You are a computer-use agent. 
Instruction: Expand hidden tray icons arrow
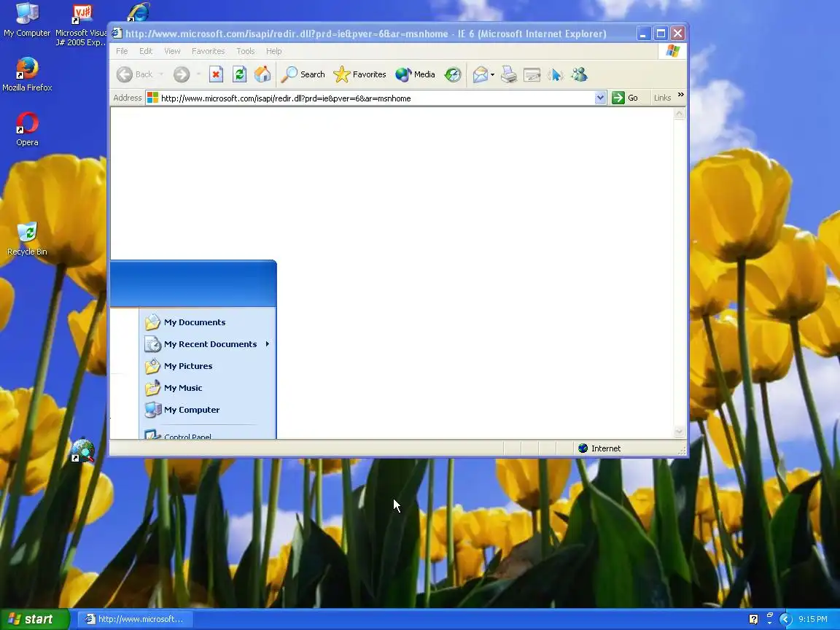[x=785, y=619]
